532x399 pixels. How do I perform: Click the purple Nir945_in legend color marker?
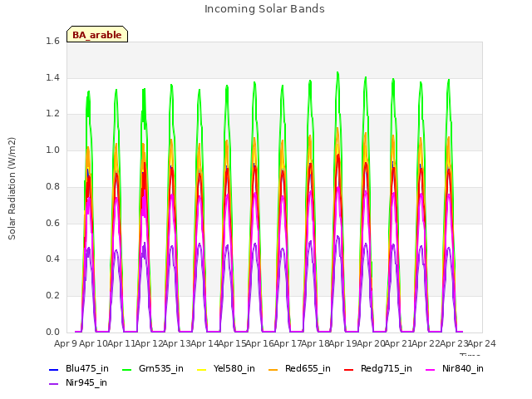[53, 384]
